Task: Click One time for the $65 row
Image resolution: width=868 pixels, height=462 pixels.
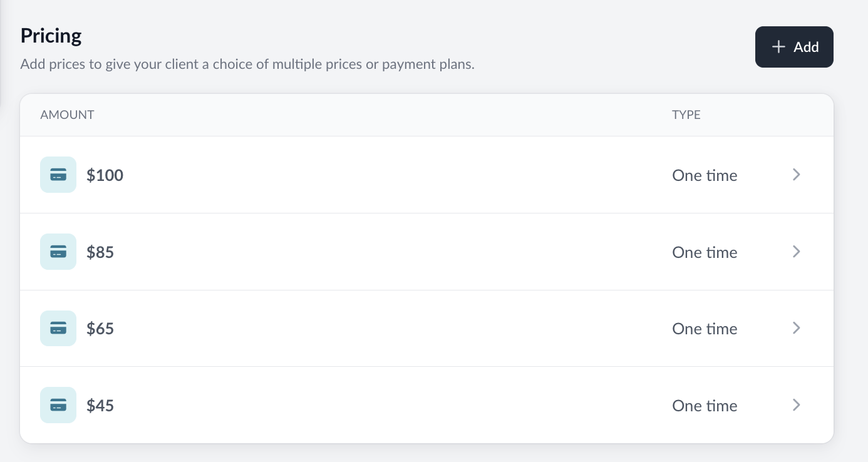Action: [x=705, y=328]
